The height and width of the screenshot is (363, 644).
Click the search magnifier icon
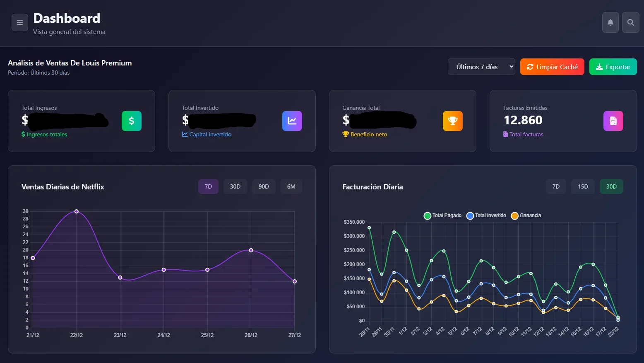pos(631,22)
